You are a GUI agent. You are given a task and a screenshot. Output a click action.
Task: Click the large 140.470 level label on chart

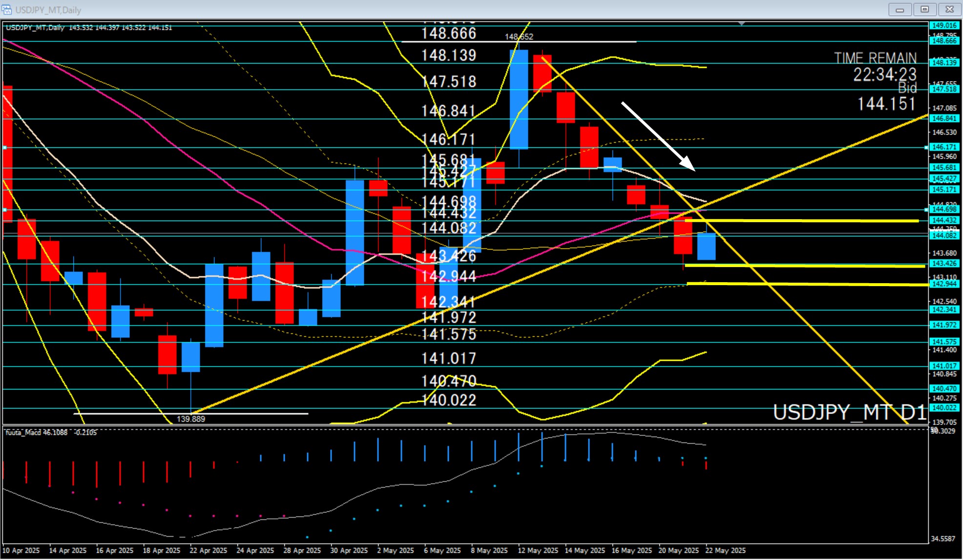pos(449,381)
